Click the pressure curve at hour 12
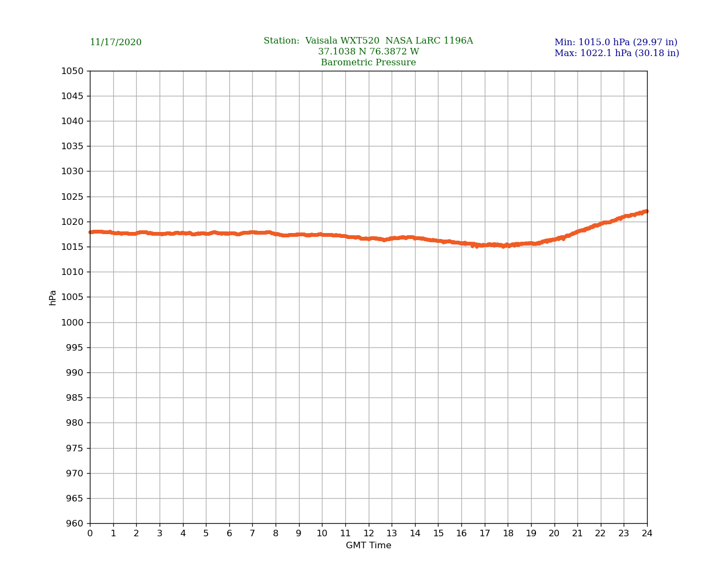 pos(369,238)
